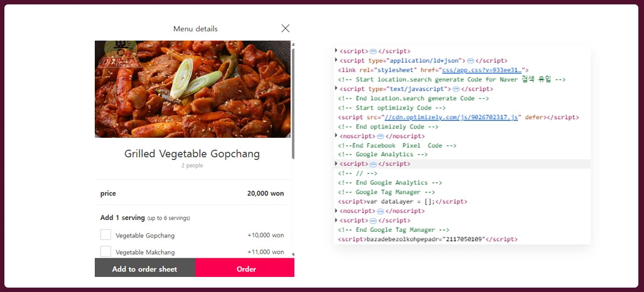Expand the highlighted script node
Screen dimensions: 644x292
(x=336, y=164)
